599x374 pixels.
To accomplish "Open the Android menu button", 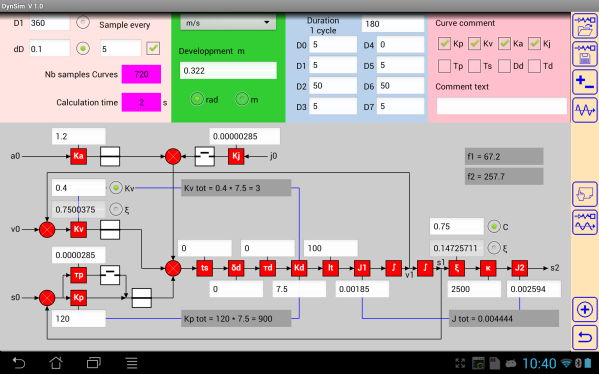I will [x=132, y=363].
